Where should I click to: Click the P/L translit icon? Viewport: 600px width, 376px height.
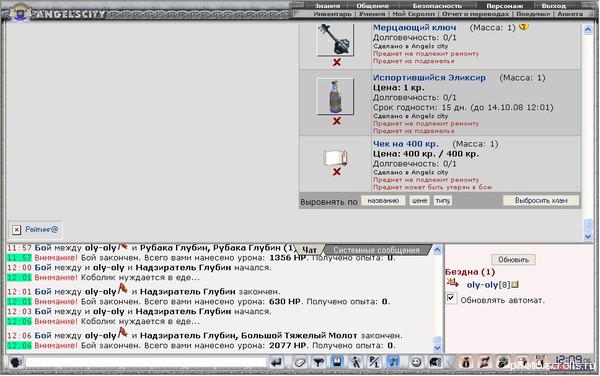(374, 362)
